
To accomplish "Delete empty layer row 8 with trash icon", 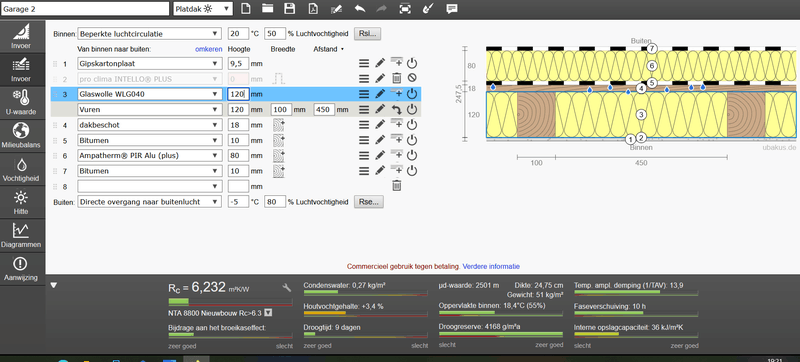I will [396, 186].
